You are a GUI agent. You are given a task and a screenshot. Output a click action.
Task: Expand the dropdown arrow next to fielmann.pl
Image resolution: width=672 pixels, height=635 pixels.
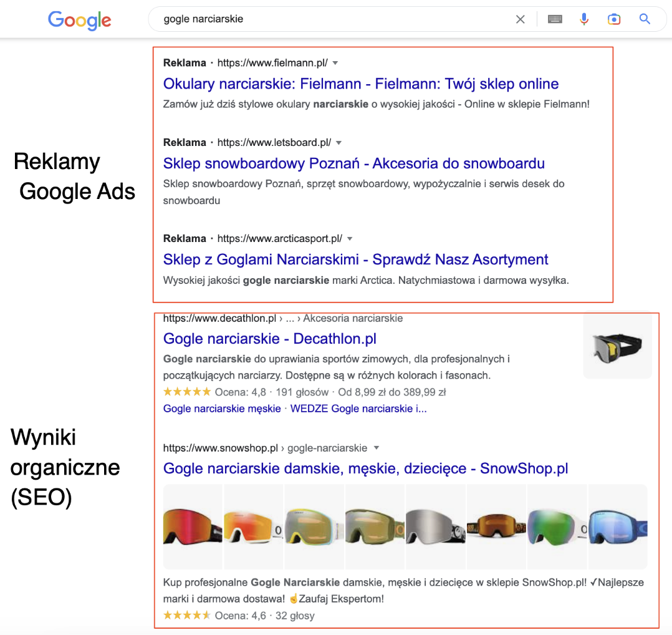click(x=335, y=63)
